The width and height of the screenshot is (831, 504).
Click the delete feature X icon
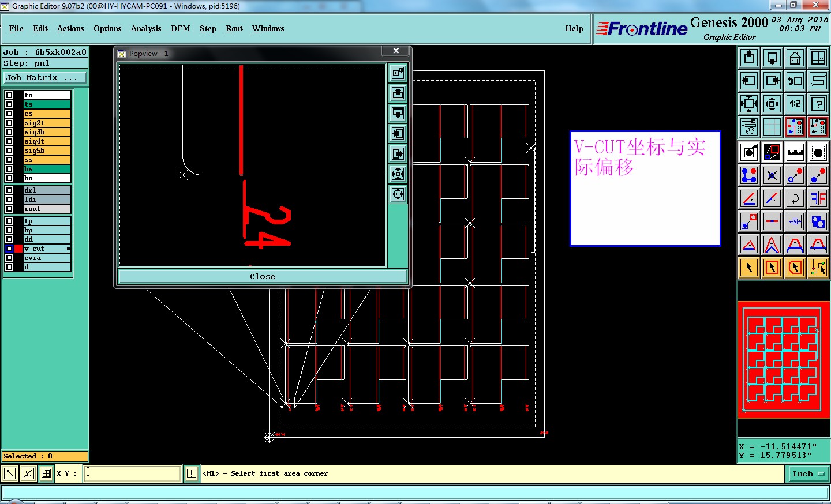pos(772,175)
